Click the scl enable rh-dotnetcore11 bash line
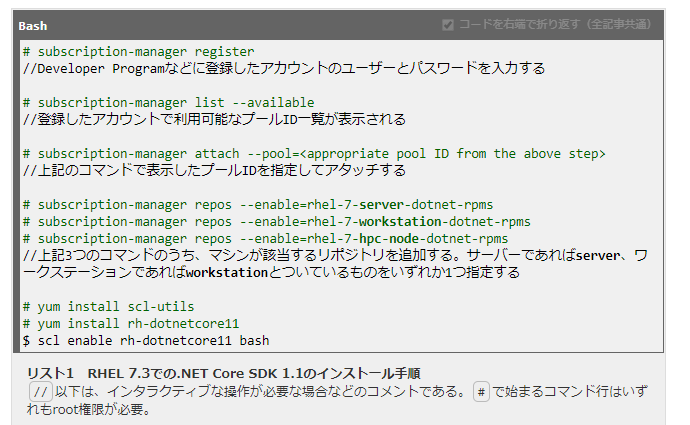Image resolution: width=690 pixels, height=425 pixels. click(x=146, y=341)
